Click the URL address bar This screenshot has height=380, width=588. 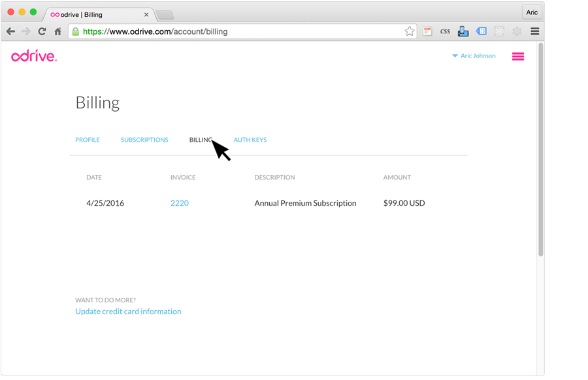[242, 31]
